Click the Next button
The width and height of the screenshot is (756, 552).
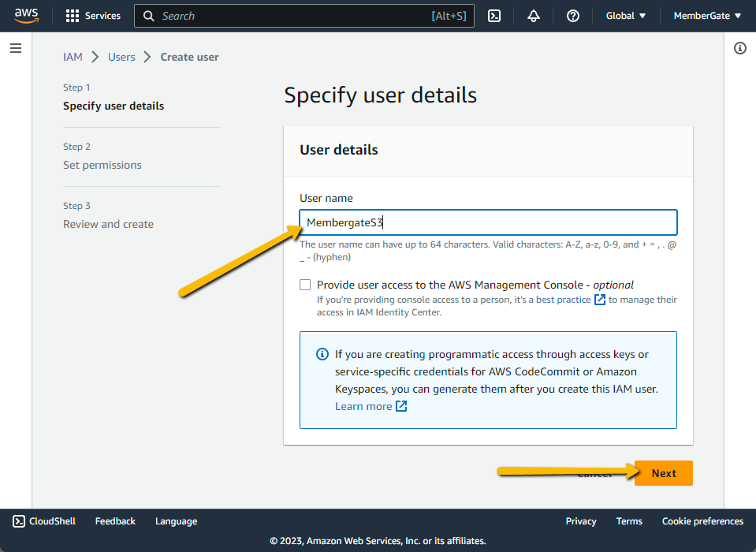664,473
